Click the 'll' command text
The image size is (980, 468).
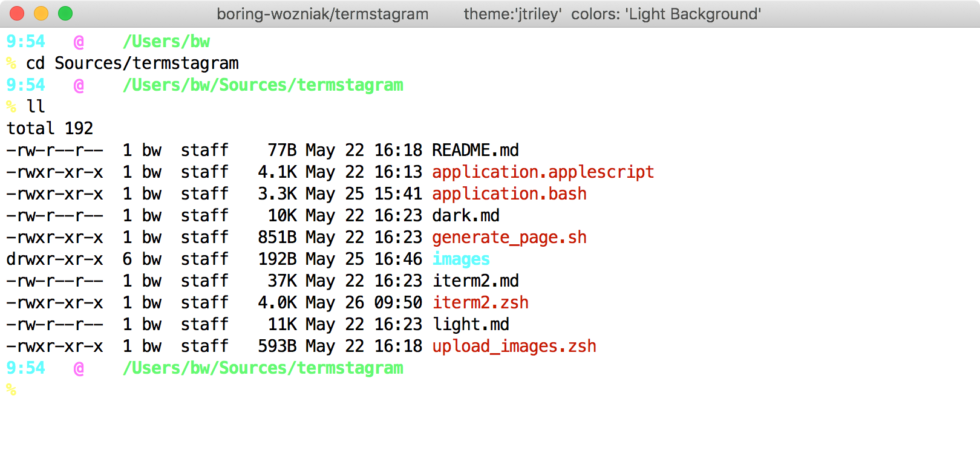(x=36, y=106)
